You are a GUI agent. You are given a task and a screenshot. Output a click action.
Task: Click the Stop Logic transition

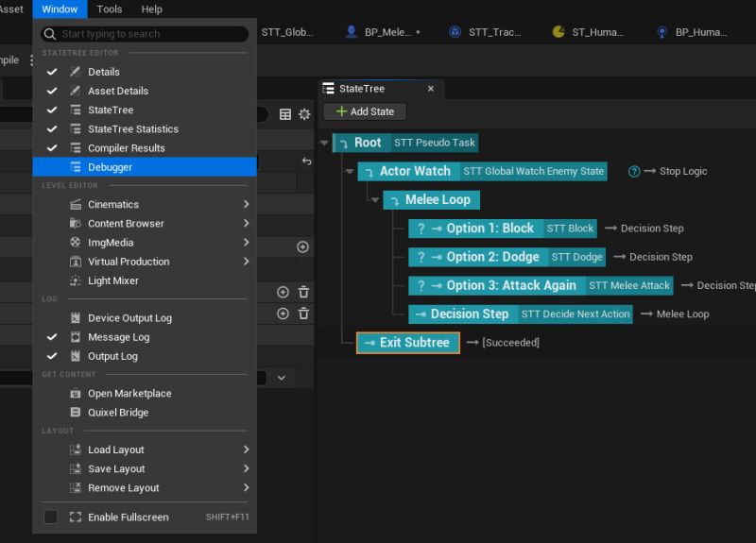683,171
